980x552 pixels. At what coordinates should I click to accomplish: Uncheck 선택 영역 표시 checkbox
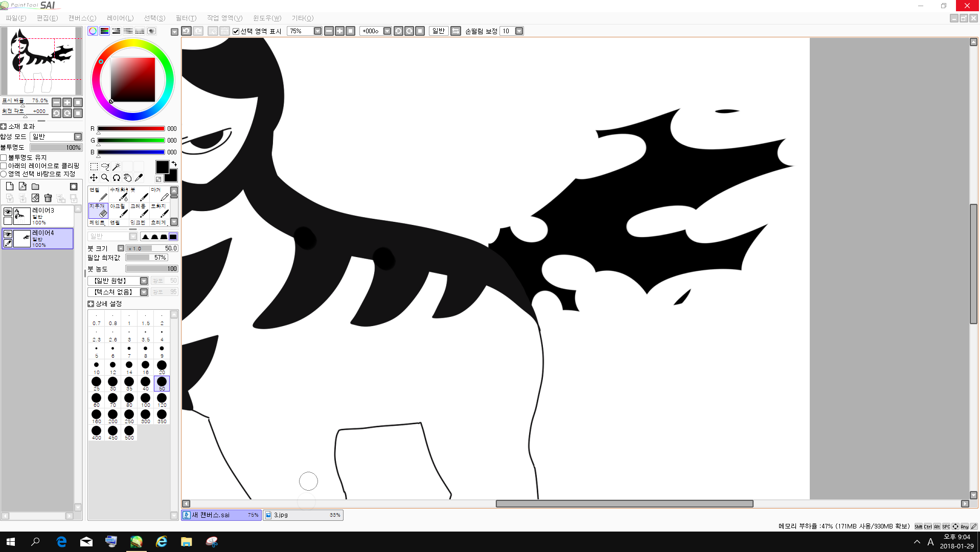point(236,32)
